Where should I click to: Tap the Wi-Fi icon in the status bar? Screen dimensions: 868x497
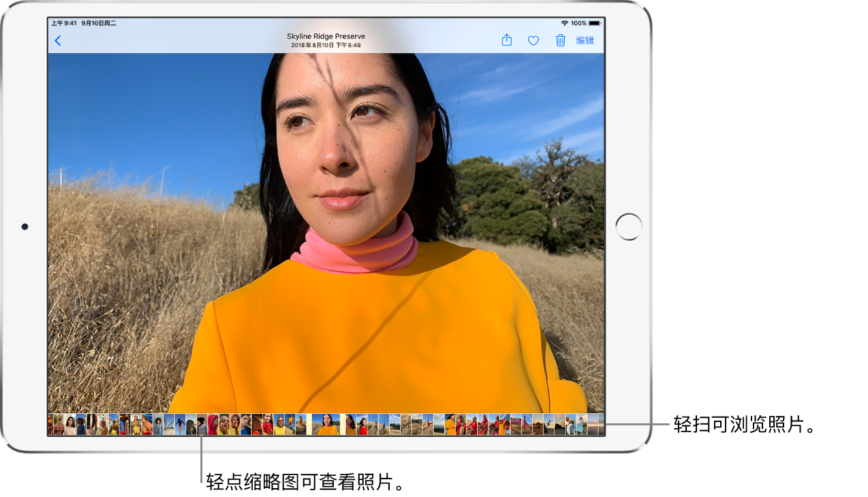pyautogui.click(x=564, y=21)
